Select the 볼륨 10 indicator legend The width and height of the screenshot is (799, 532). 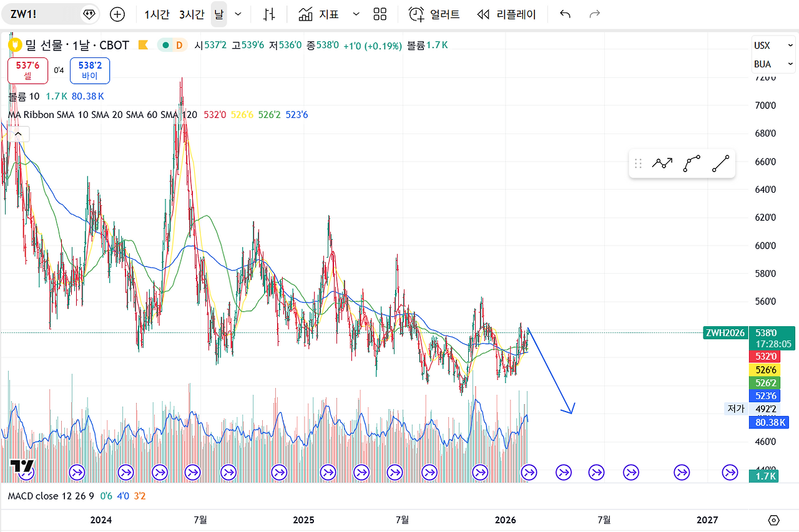pyautogui.click(x=24, y=96)
